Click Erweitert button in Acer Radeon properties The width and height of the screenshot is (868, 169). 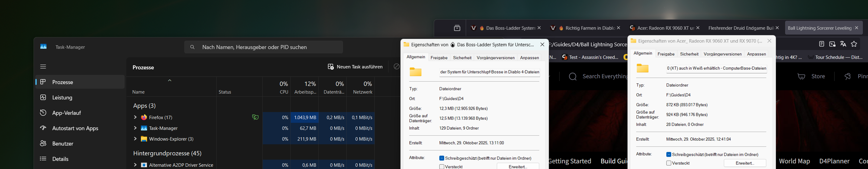click(x=745, y=163)
